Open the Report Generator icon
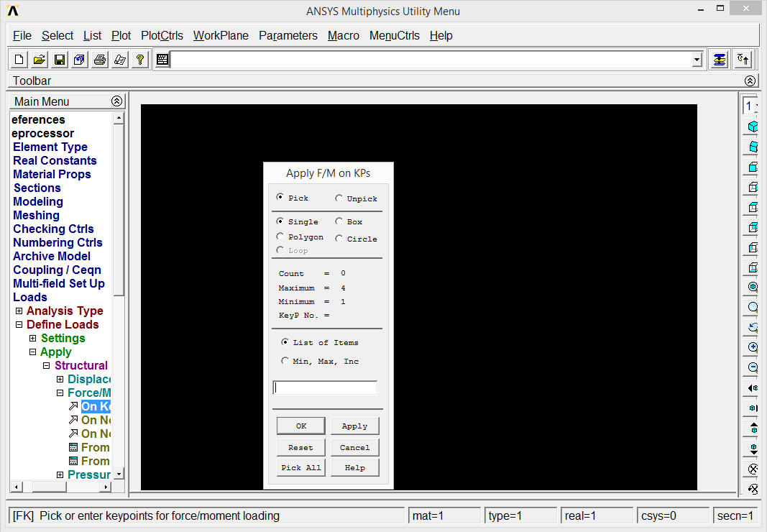The width and height of the screenshot is (767, 532). click(120, 60)
